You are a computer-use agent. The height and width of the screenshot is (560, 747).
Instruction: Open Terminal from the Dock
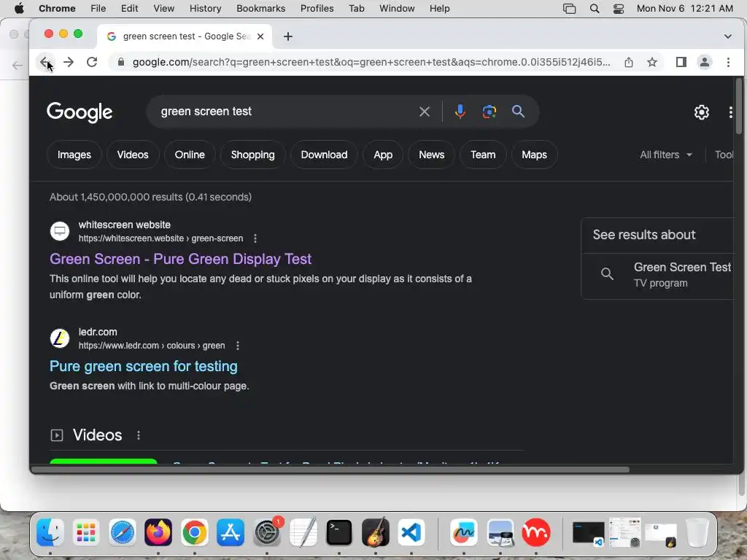click(338, 532)
